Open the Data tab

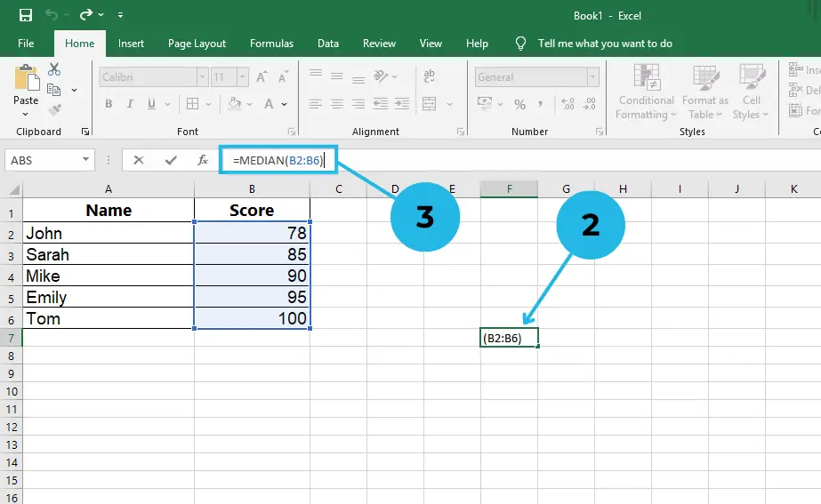(x=327, y=44)
